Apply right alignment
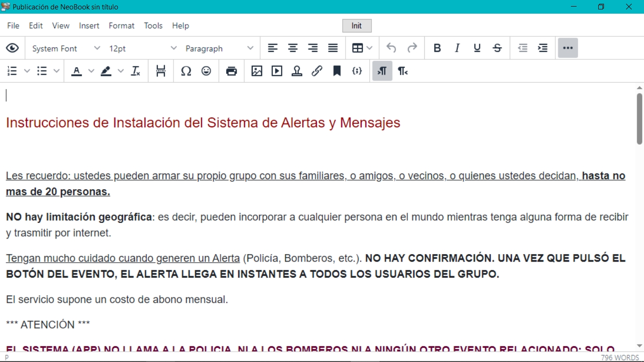 click(313, 48)
